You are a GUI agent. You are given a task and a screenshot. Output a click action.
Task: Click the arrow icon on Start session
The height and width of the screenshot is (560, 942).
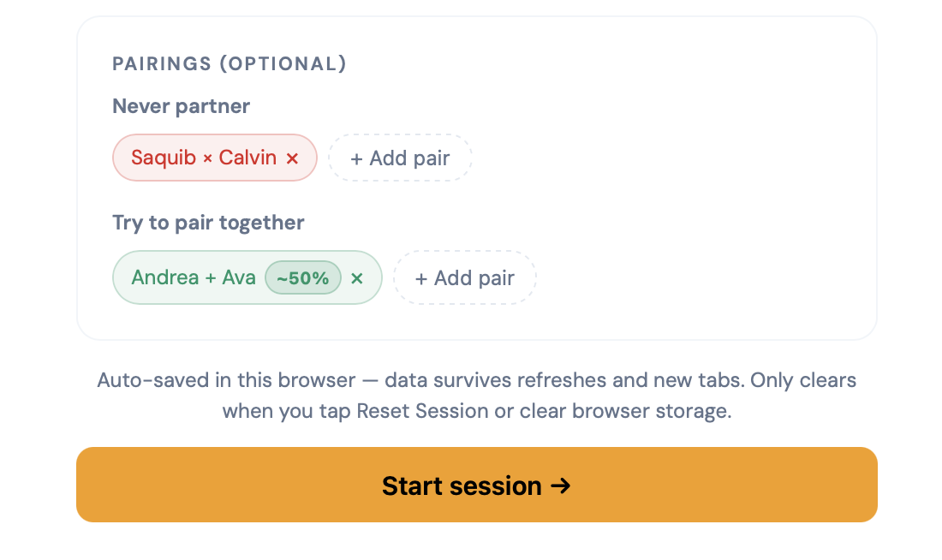pos(561,486)
